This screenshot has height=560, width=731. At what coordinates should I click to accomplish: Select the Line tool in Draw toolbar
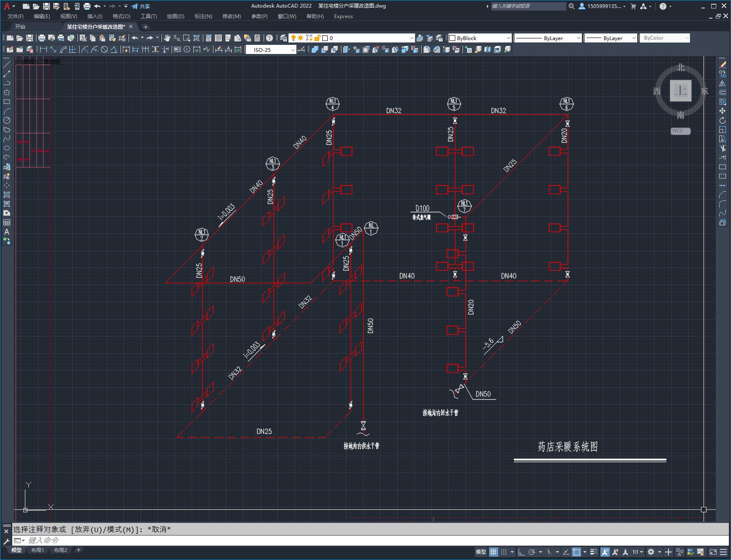coord(7,65)
